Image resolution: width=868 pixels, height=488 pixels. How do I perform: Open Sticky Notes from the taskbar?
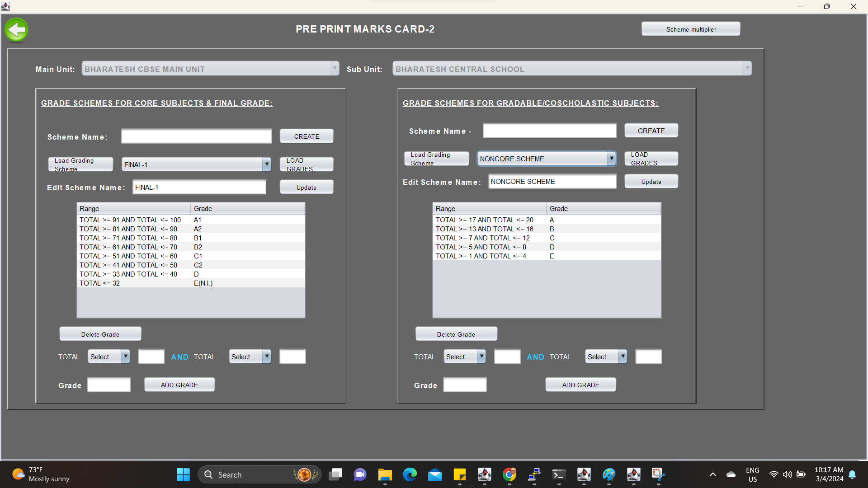coord(459,474)
